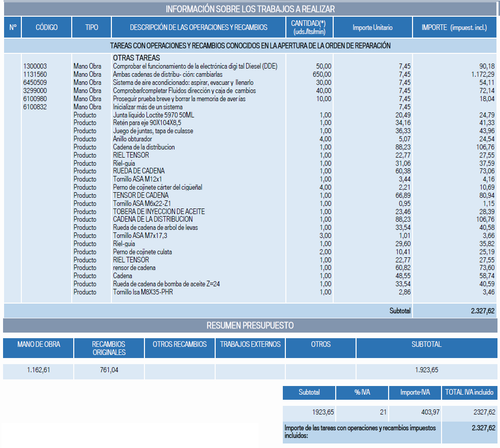Image resolution: width=500 pixels, height=448 pixels.
Task: Select the CÓDIGO column header
Action: 46,27
